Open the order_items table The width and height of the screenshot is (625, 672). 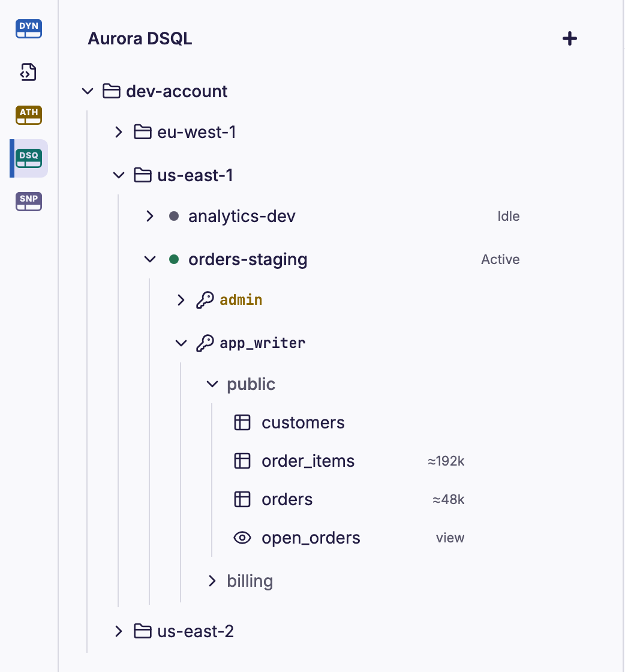point(308,461)
